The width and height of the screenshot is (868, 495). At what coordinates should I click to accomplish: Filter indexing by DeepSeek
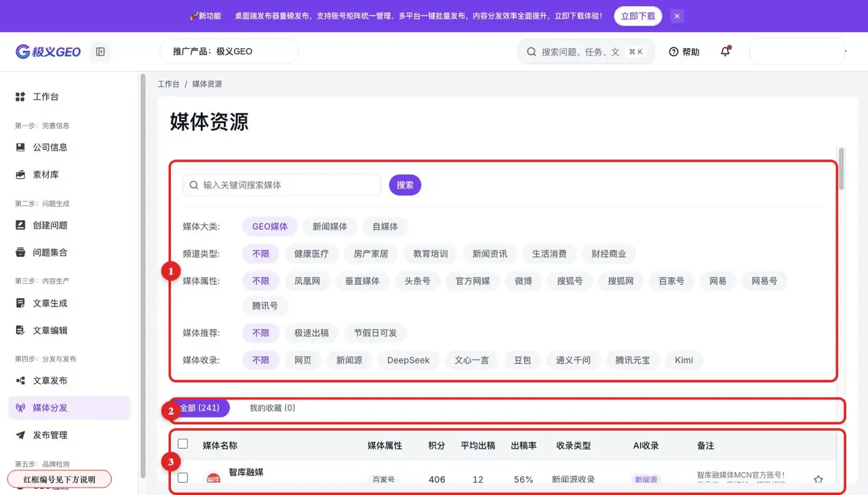408,360
